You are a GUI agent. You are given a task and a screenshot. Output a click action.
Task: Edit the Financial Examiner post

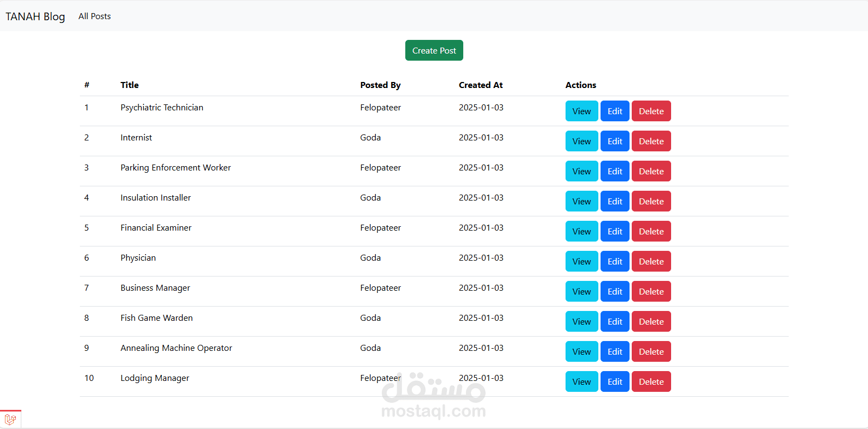[x=615, y=231]
